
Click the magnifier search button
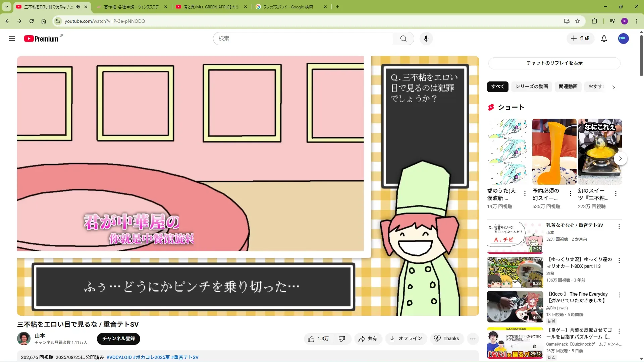(x=403, y=39)
